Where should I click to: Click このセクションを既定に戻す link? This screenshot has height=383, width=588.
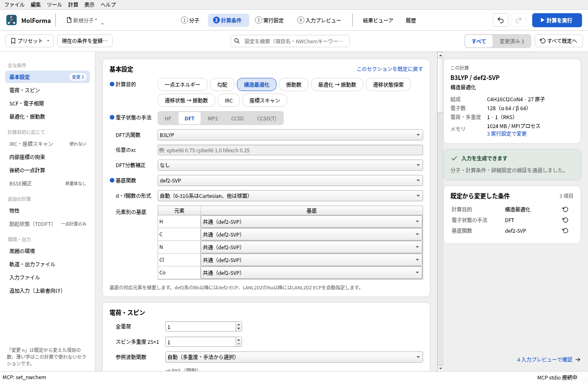390,69
